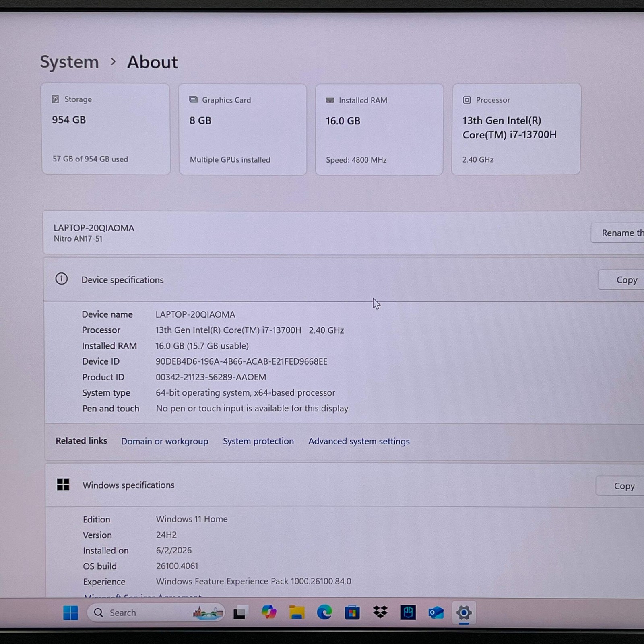This screenshot has height=644, width=644.
Task: Open the System protection link
Action: (258, 441)
